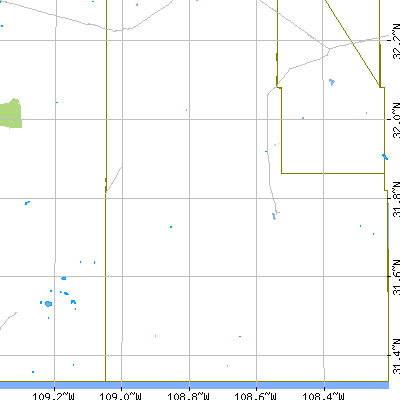This screenshot has width=400, height=400.
Task: Click the diagonal blue water body near the east boundary
Action: (385, 157)
